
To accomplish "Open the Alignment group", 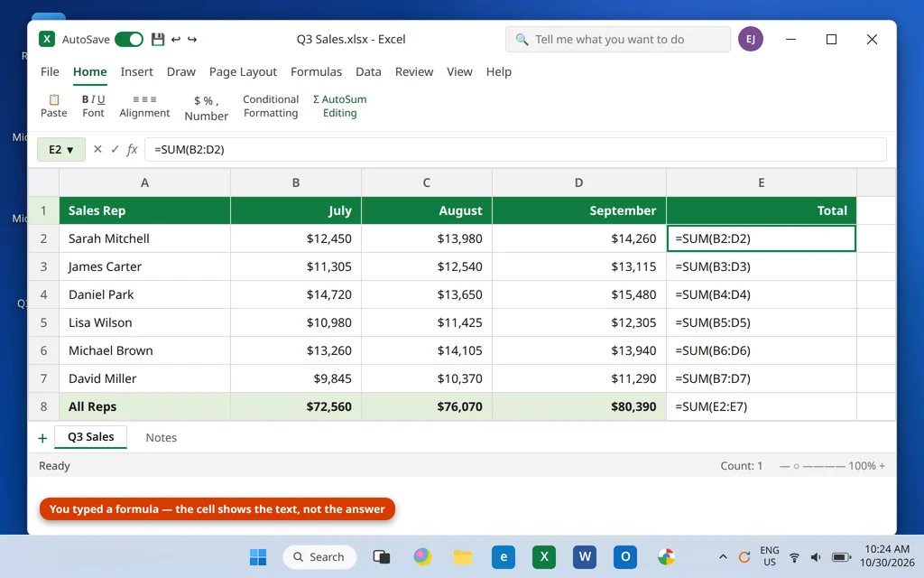I will (x=144, y=107).
